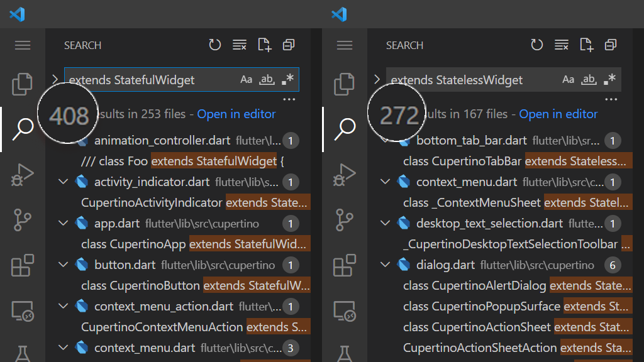Viewport: 644px width, 362px height.
Task: Open Extensions view in left sidebar
Action: click(x=22, y=266)
